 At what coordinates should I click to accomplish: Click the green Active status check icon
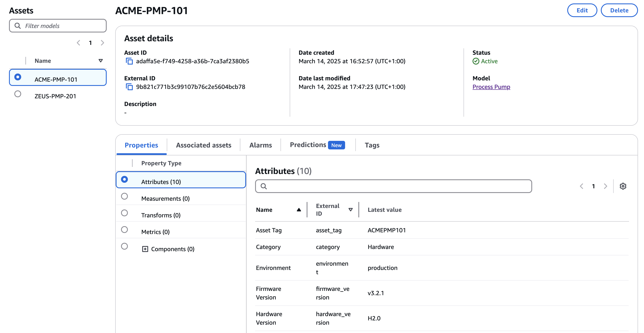click(x=476, y=61)
